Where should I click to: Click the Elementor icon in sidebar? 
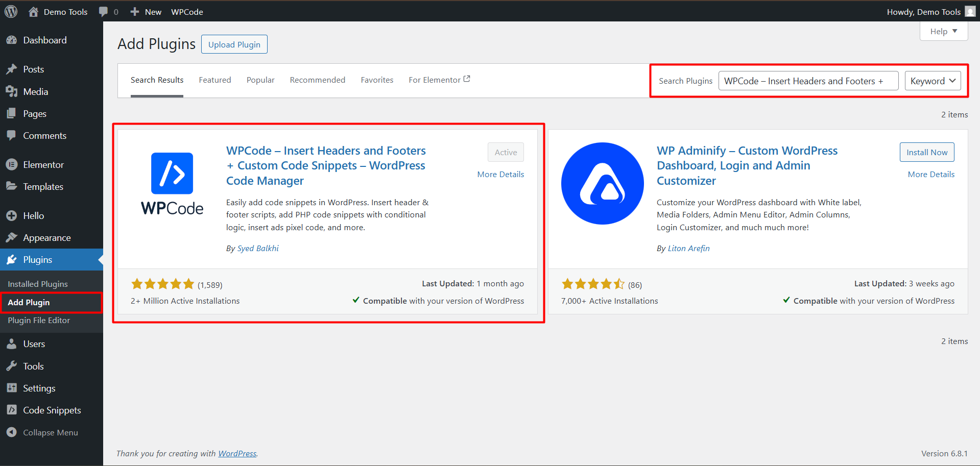[11, 164]
